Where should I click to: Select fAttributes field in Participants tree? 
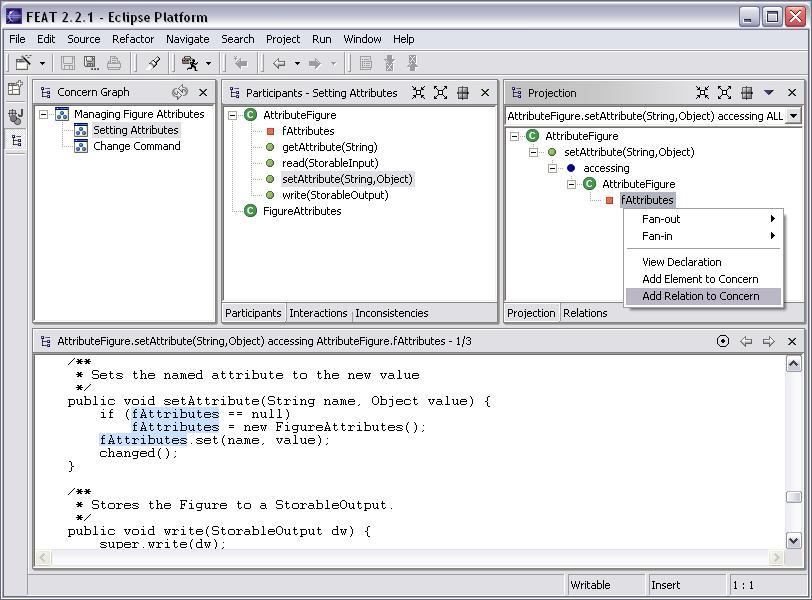coord(308,131)
